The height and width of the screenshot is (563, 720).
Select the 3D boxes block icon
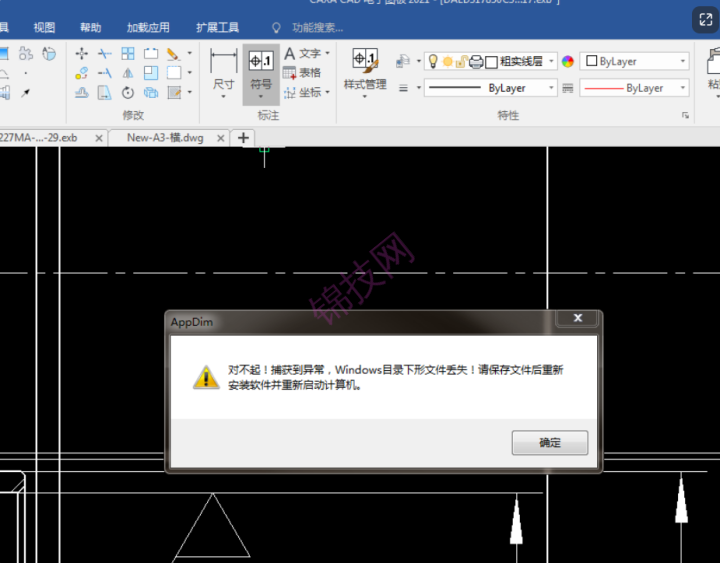(151, 93)
